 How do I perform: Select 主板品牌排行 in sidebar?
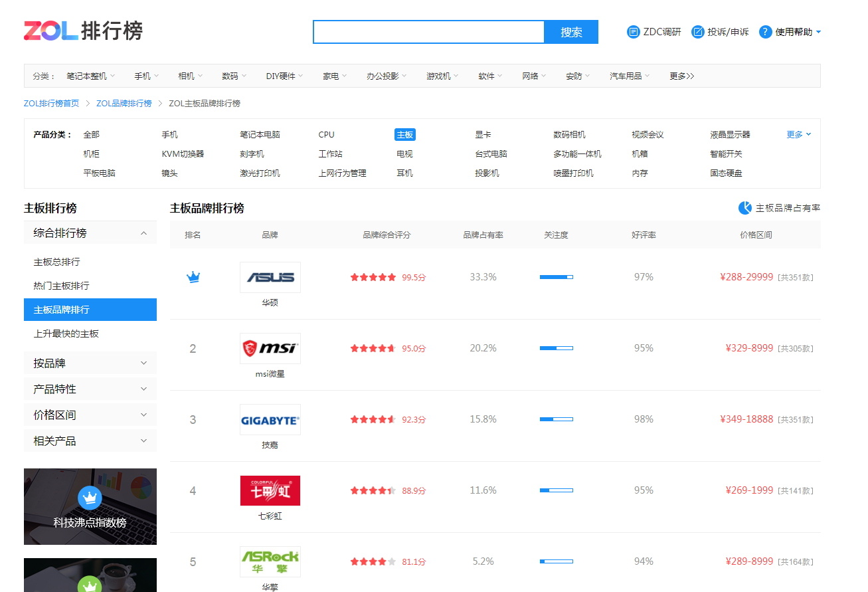[90, 310]
